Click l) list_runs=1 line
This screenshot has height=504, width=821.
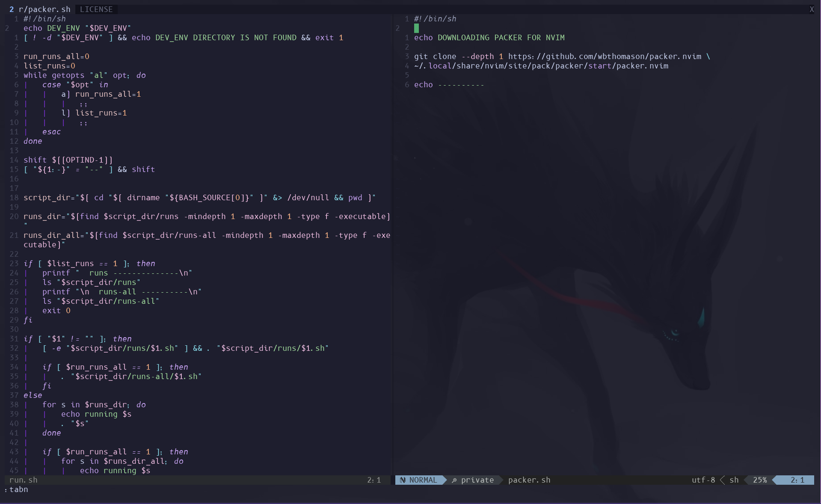tap(94, 113)
